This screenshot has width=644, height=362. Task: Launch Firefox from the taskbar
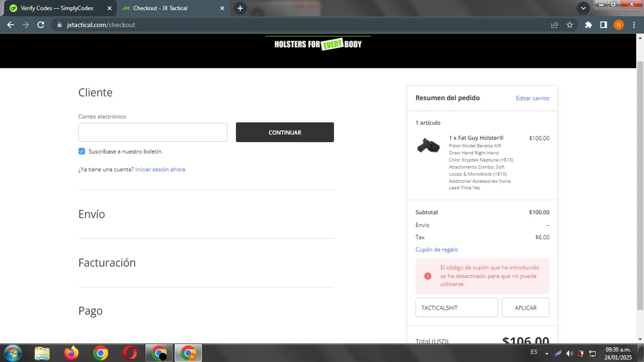coord(71,353)
